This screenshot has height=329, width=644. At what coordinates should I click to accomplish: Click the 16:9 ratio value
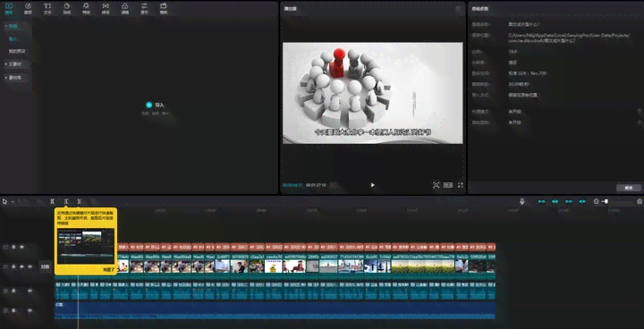point(513,52)
